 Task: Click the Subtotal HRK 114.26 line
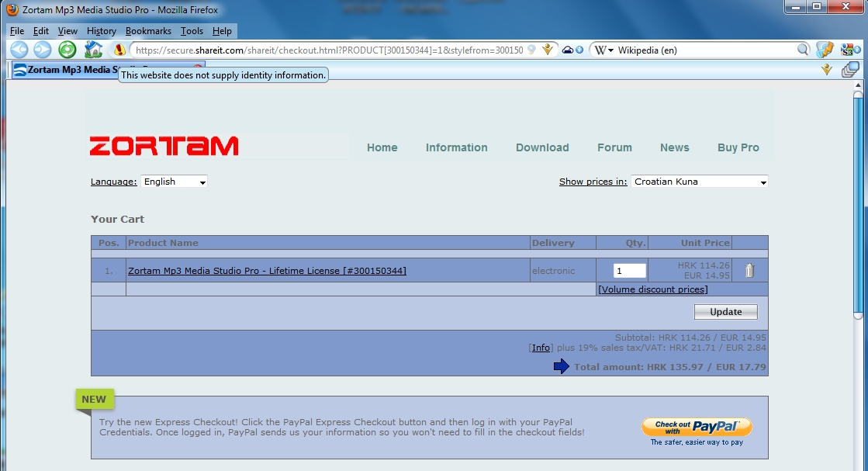click(690, 337)
